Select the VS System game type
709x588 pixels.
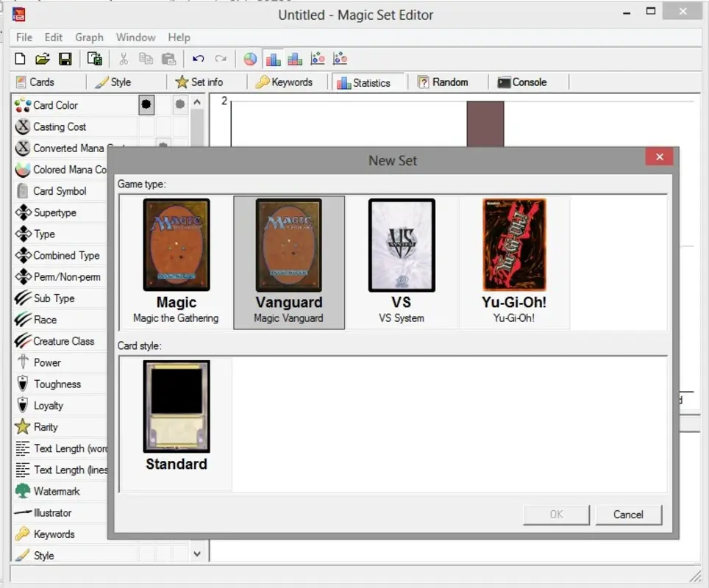pos(401,262)
